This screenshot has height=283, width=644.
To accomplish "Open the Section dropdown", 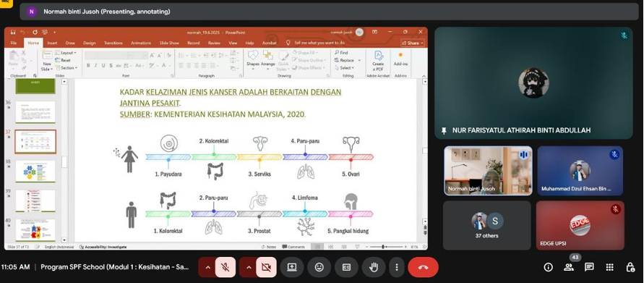I will (x=66, y=68).
